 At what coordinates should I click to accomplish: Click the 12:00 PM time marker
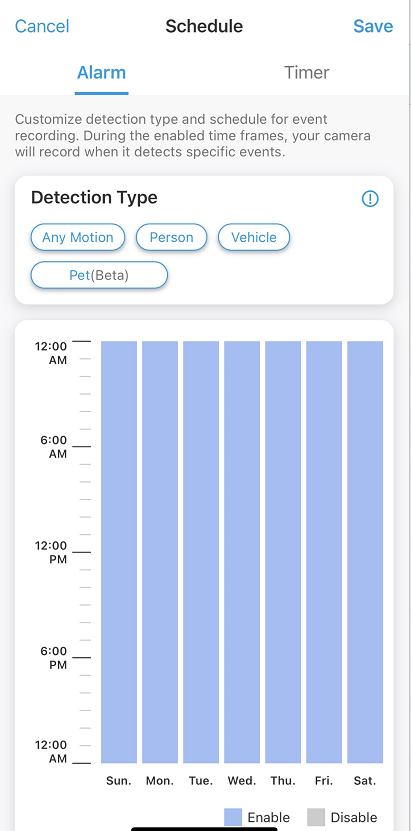click(51, 552)
